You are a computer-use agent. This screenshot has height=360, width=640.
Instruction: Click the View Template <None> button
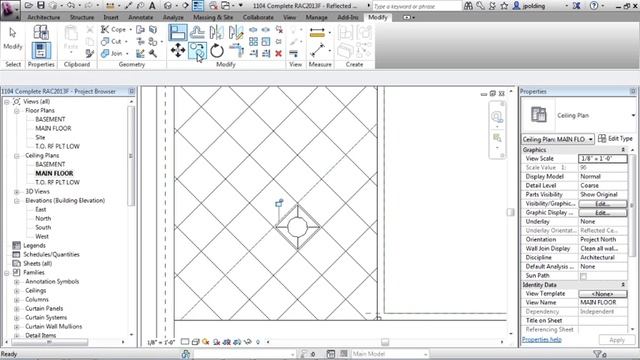click(602, 293)
